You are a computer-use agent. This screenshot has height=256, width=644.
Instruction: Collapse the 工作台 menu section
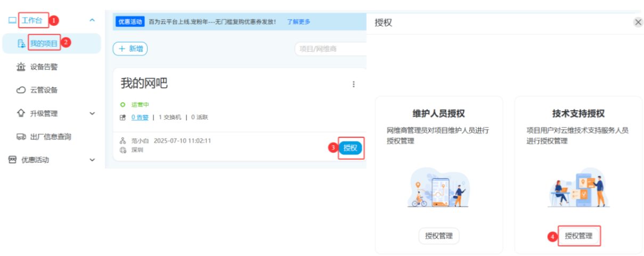92,20
